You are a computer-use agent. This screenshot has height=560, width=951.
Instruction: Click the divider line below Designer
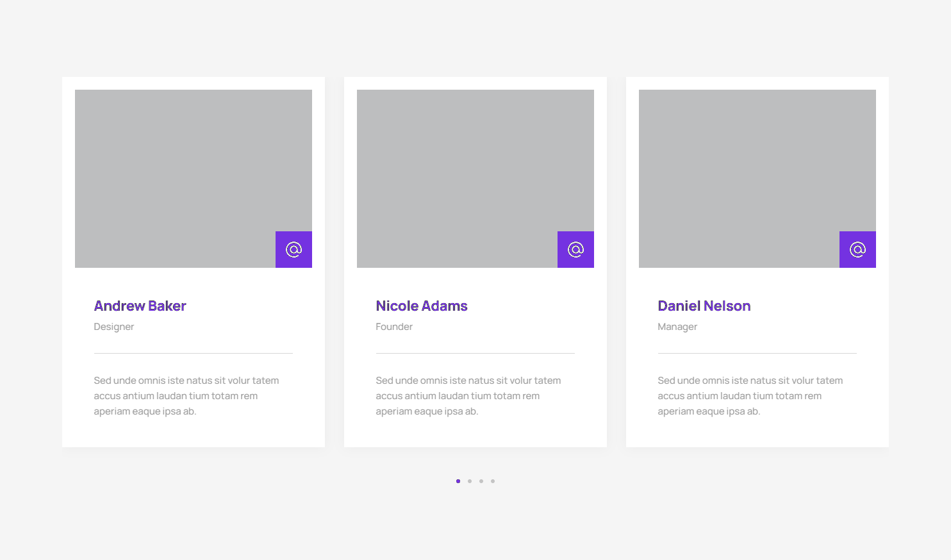[x=193, y=353]
